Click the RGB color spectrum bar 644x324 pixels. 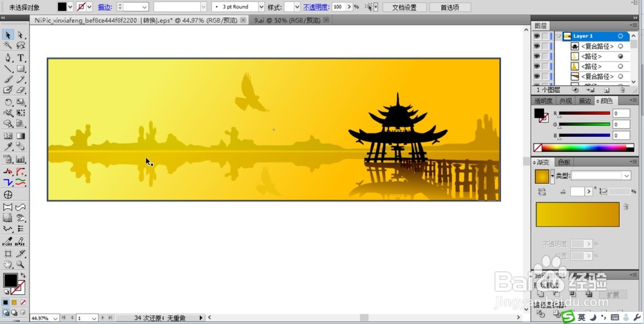point(583,147)
